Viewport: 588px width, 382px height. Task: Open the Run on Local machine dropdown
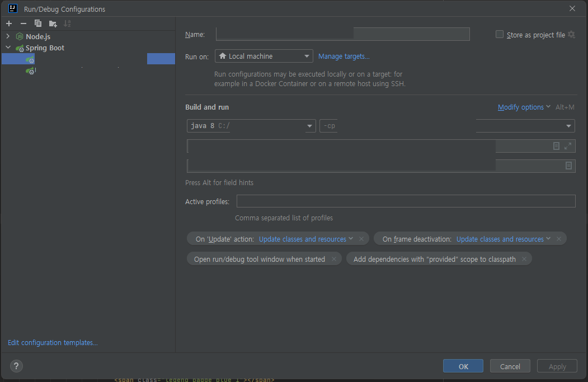[x=264, y=56]
